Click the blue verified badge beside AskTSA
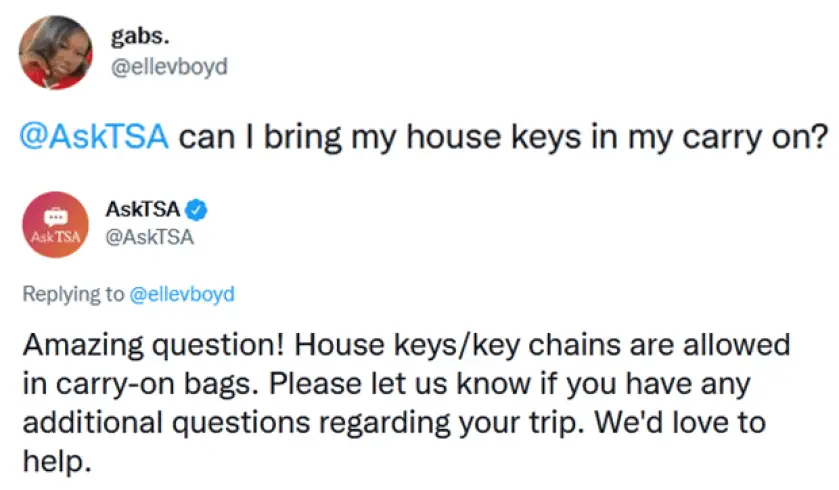This screenshot has height=490, width=839. tap(196, 210)
